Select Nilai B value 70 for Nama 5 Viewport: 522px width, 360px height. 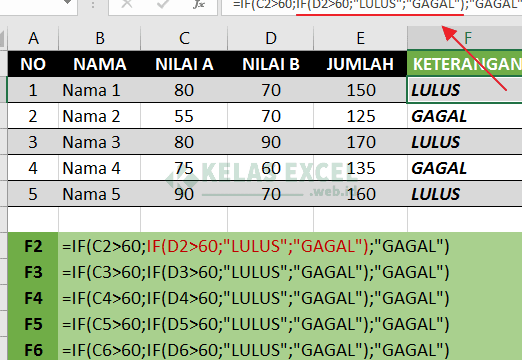pyautogui.click(x=271, y=194)
